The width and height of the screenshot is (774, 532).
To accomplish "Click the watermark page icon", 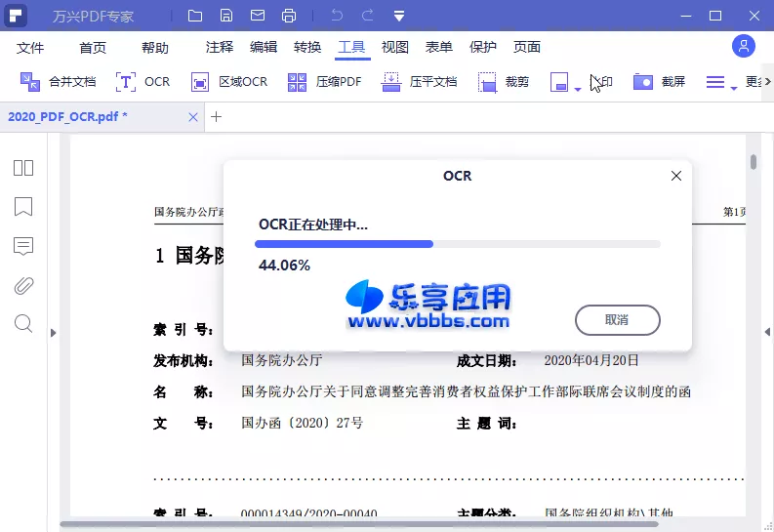I will pyautogui.click(x=559, y=82).
